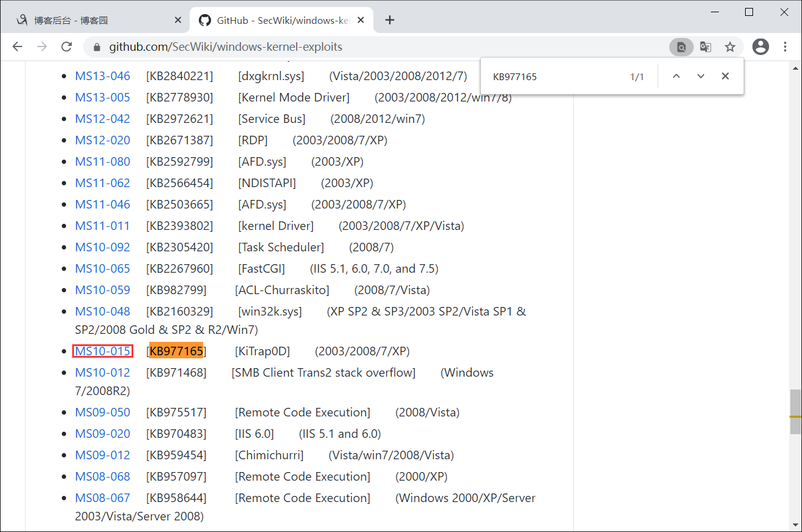Open the MS12-042 link
802x532 pixels.
[103, 119]
